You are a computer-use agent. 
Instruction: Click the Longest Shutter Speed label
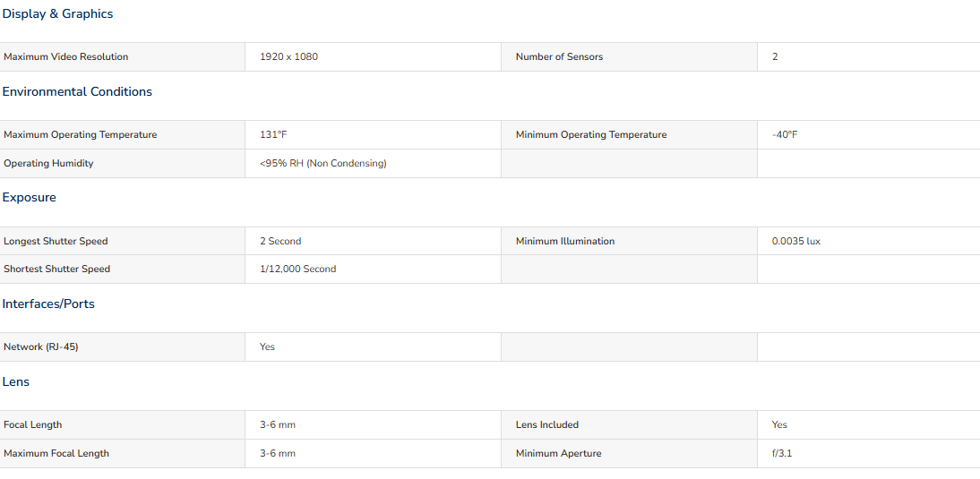[x=56, y=241]
